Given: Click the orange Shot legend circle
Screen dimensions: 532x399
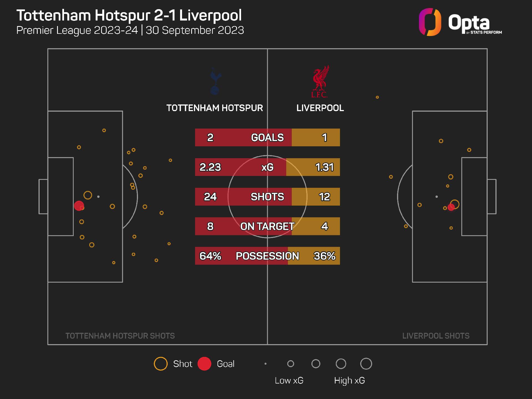Looking at the screenshot, I should point(161,364).
